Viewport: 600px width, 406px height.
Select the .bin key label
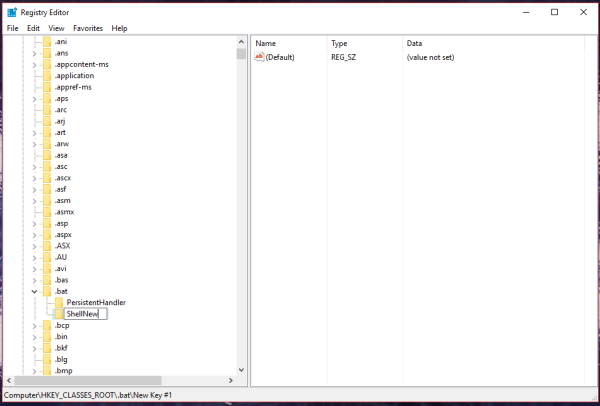[61, 336]
